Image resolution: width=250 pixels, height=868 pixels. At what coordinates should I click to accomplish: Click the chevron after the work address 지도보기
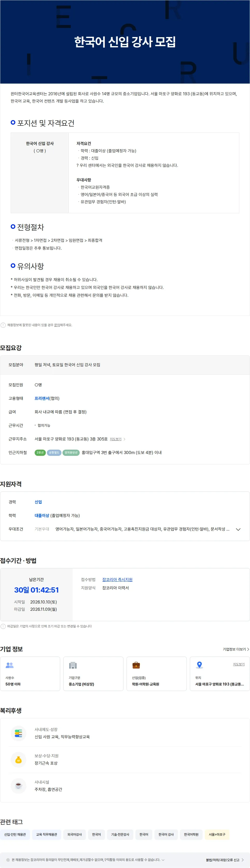click(124, 439)
